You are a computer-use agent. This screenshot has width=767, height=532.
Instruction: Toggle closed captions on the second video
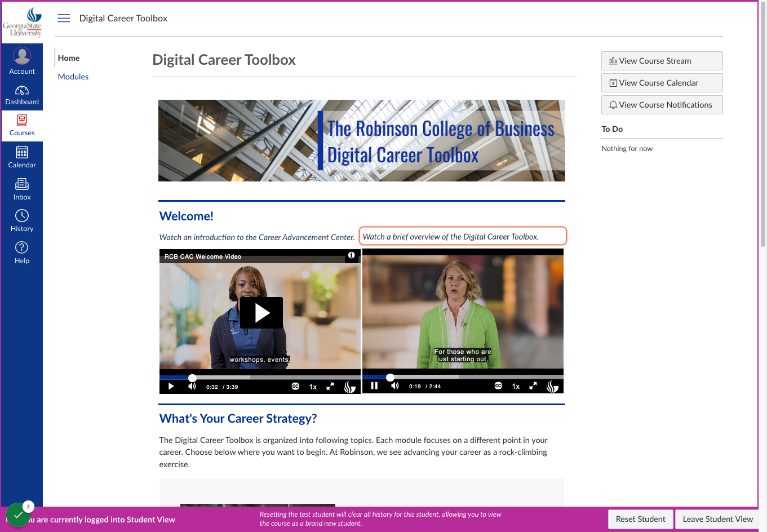click(498, 386)
